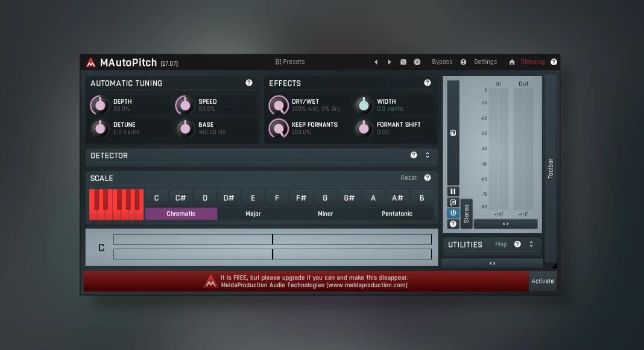Click the Depth knob
644x350 pixels.
pos(100,105)
